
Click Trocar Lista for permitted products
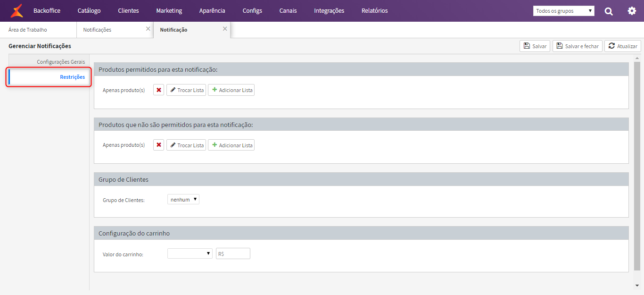[186, 90]
